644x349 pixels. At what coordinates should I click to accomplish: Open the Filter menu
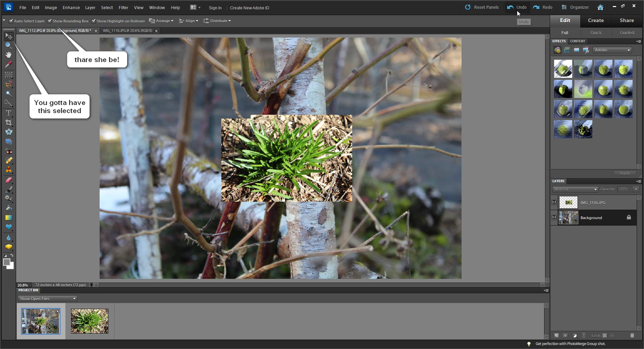tap(123, 7)
